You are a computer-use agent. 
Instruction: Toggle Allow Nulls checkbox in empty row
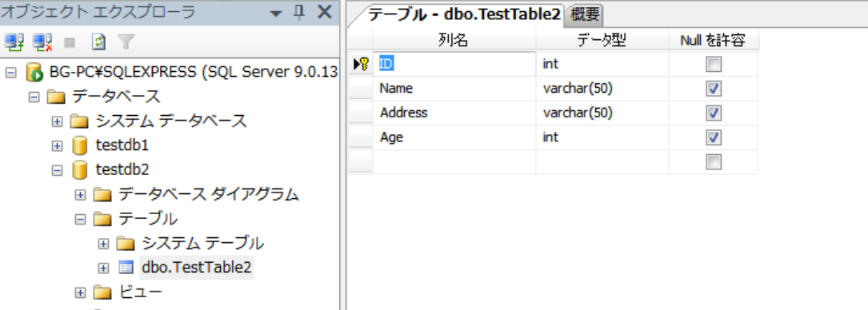714,162
